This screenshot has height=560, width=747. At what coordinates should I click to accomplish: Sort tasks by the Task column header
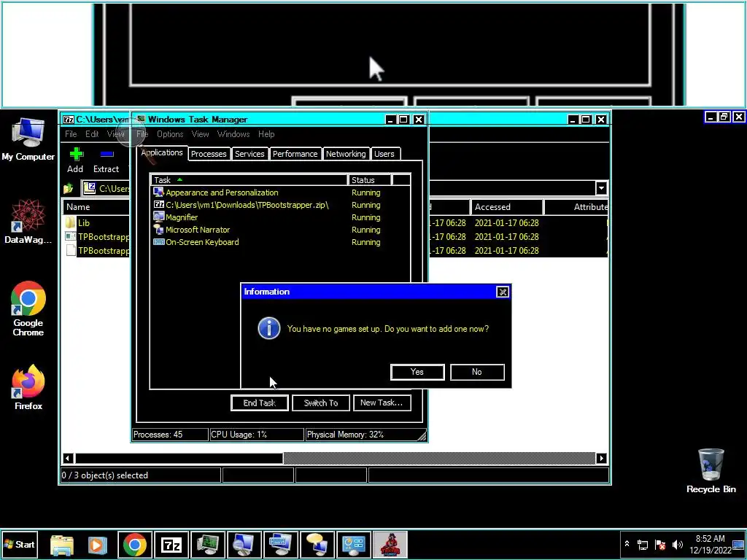[249, 180]
